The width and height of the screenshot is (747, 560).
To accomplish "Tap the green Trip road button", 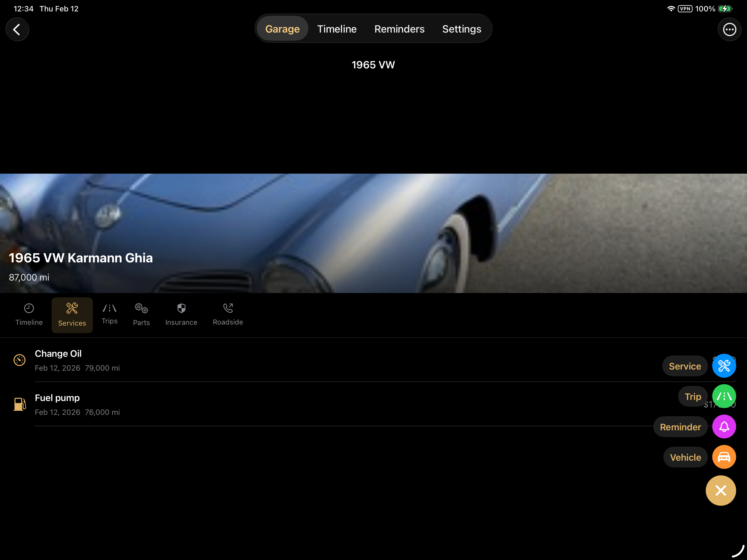I will point(724,396).
